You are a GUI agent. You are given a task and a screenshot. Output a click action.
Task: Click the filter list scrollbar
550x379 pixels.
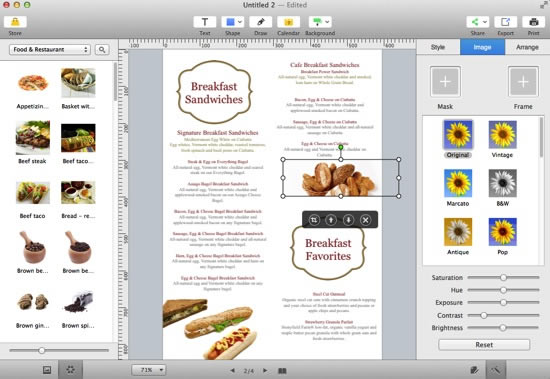pyautogui.click(x=541, y=137)
